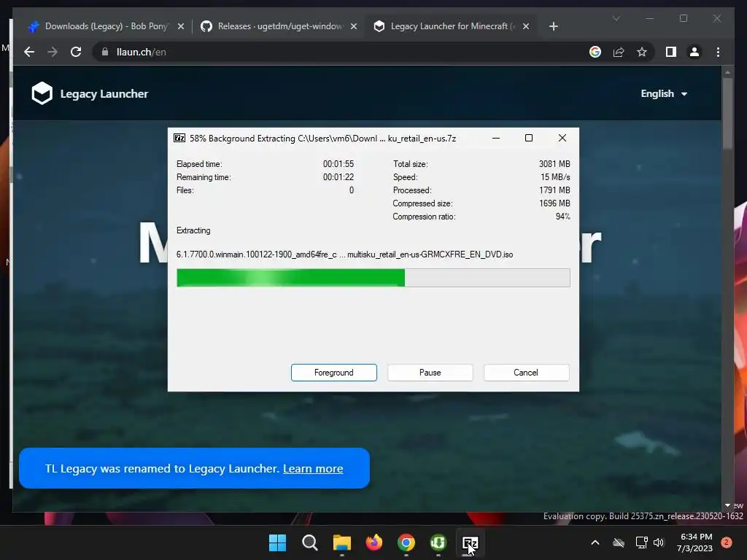
Task: Open Chrome tab search chevron
Action: 616,18
